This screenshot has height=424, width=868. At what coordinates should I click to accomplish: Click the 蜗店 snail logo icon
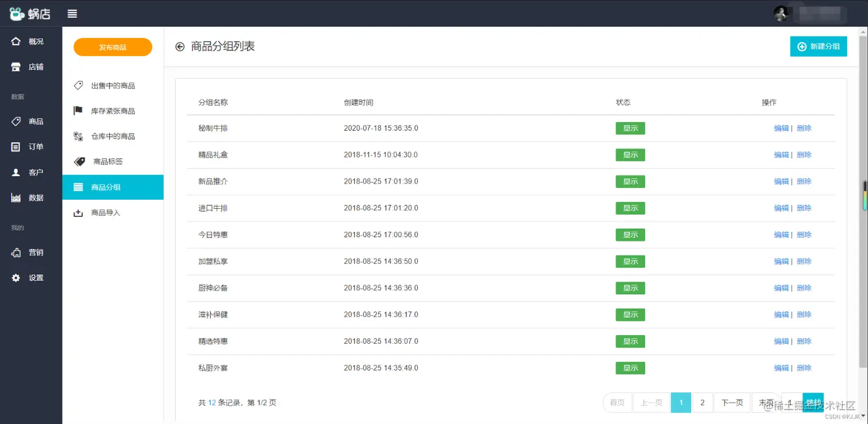(17, 14)
